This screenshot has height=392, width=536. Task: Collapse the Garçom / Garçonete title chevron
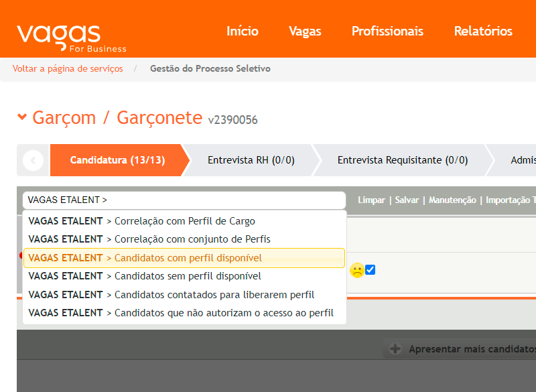click(x=22, y=117)
